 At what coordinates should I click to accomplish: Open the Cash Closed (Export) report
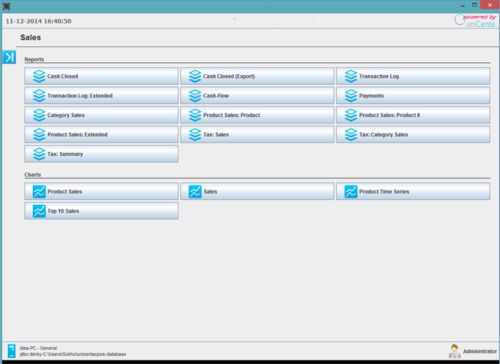click(257, 76)
